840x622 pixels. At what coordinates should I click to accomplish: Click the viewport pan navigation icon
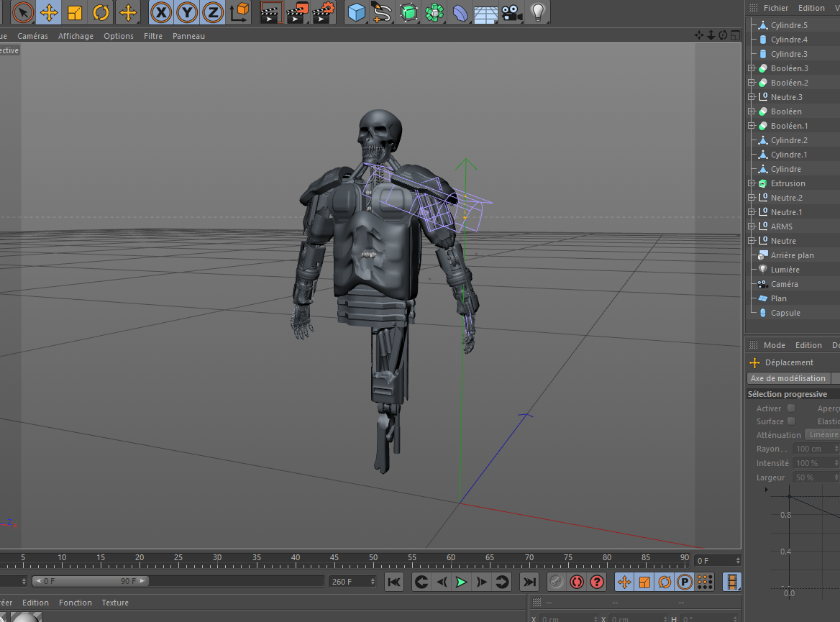point(699,35)
